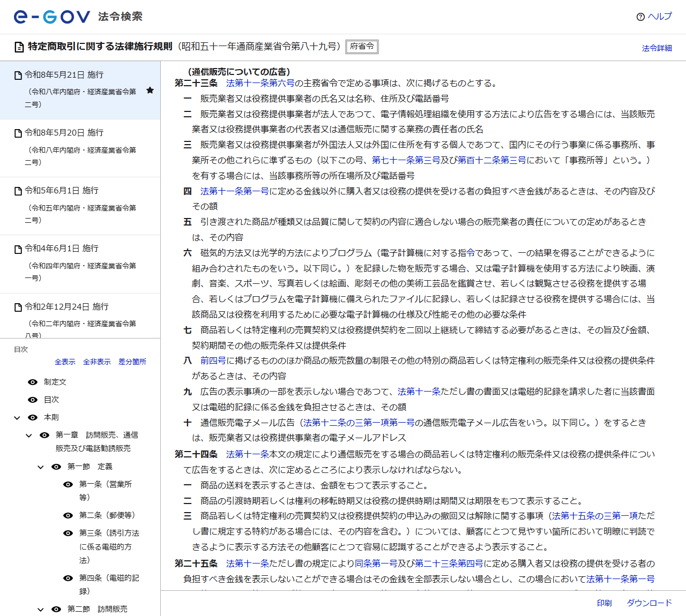Open the ヘルプ link
The image size is (686, 616).
tap(660, 17)
